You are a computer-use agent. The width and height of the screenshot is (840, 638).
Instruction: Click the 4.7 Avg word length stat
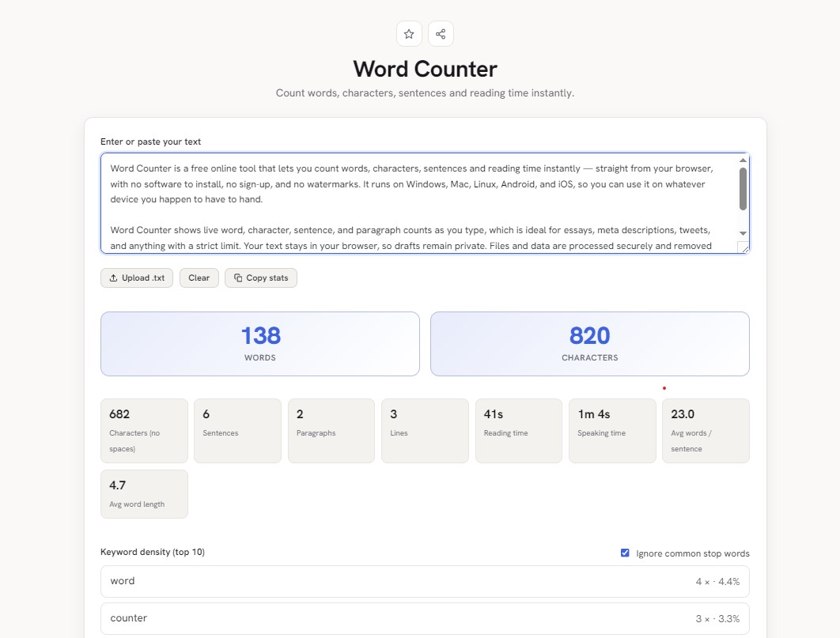(144, 494)
